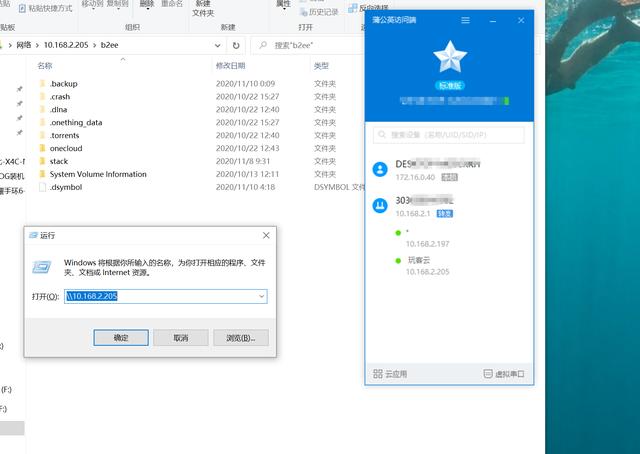The width and height of the screenshot is (640, 454).
Task: Click the onecloud folder icon
Action: point(42,148)
